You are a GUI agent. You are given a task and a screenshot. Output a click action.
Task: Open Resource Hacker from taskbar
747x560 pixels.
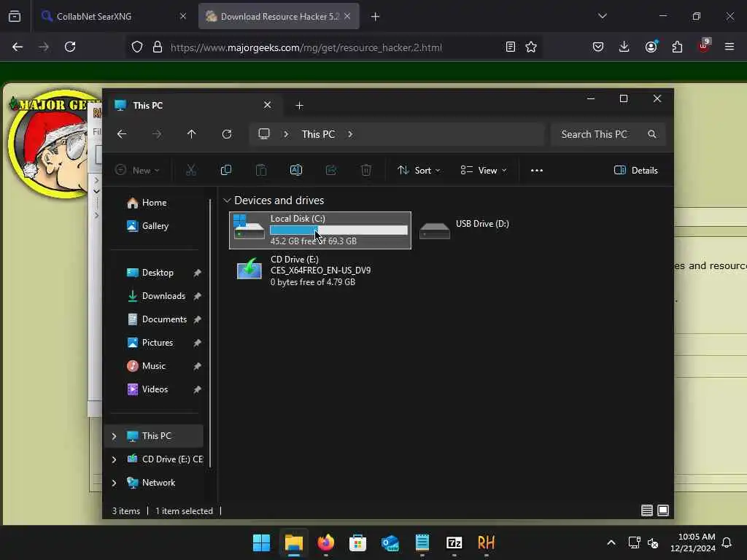pos(486,542)
